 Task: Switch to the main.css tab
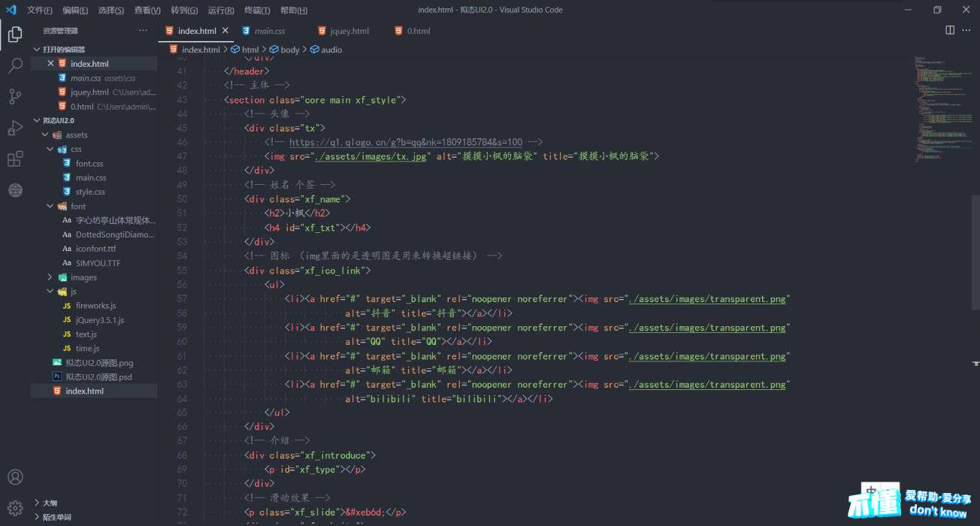click(269, 31)
